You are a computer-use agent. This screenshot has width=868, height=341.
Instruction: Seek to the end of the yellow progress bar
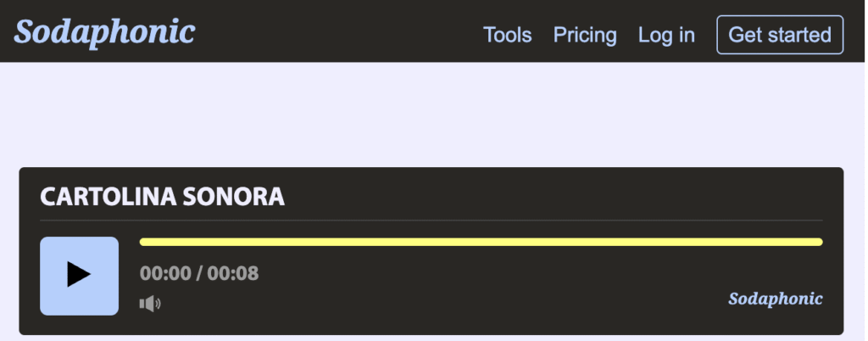(x=821, y=242)
